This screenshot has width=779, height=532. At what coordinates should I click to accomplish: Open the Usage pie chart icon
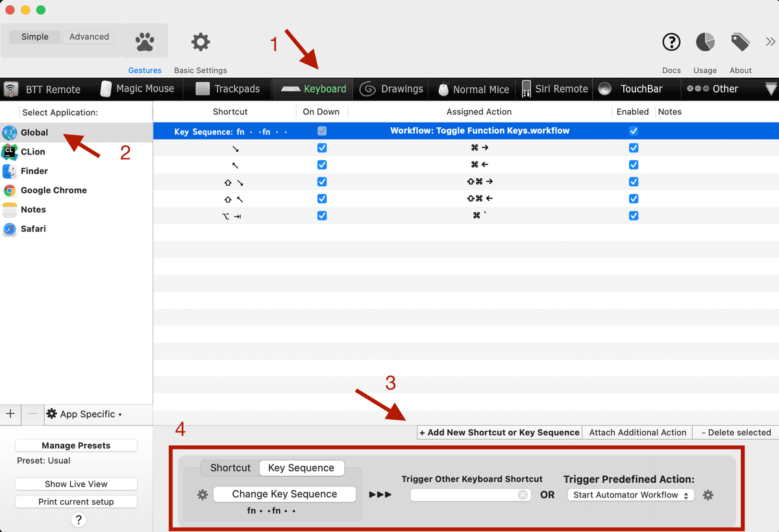coord(705,41)
